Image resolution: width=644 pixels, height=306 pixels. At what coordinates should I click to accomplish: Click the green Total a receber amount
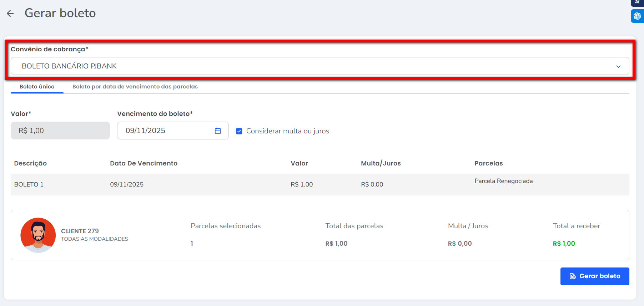point(564,244)
